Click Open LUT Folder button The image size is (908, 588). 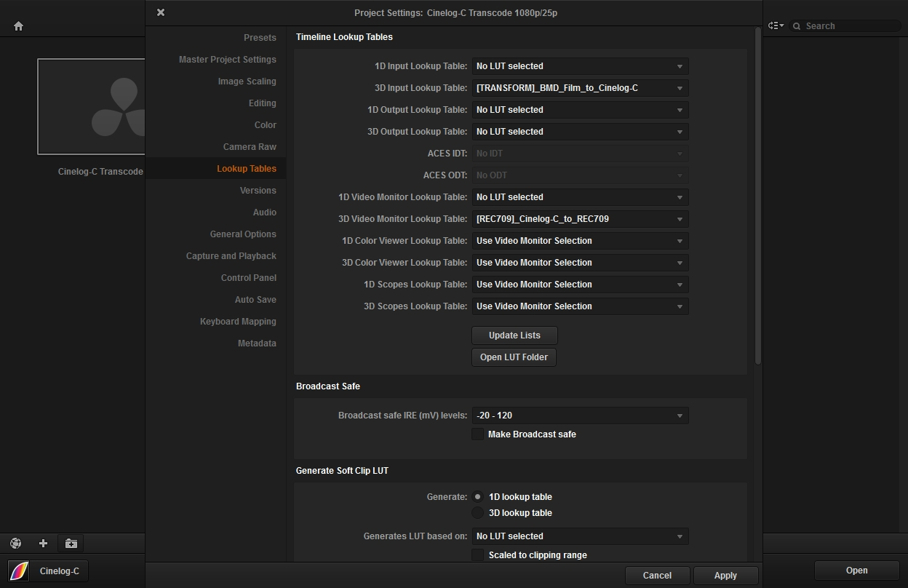pyautogui.click(x=514, y=357)
